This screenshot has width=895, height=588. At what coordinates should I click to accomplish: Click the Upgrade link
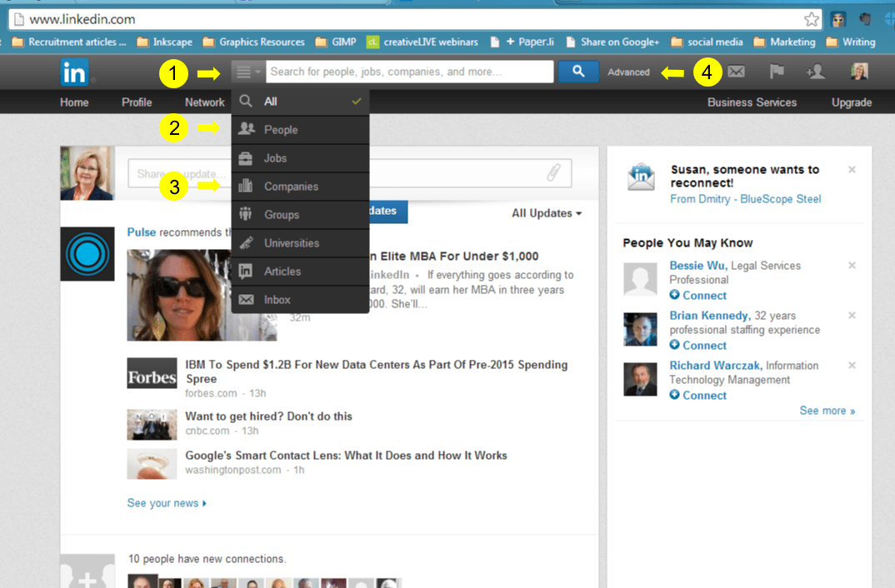pyautogui.click(x=851, y=102)
